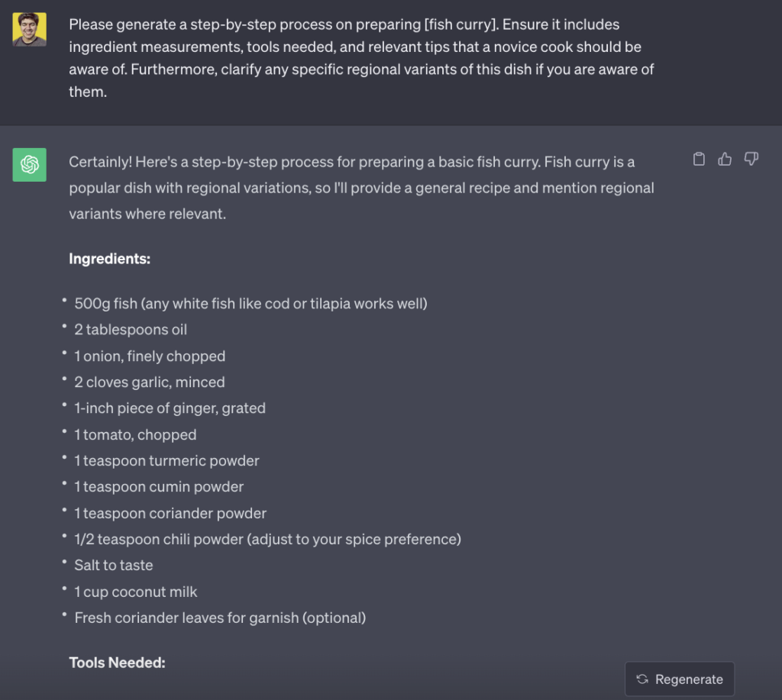Click the ginger, grated list item
This screenshot has height=700, width=782.
pos(170,408)
